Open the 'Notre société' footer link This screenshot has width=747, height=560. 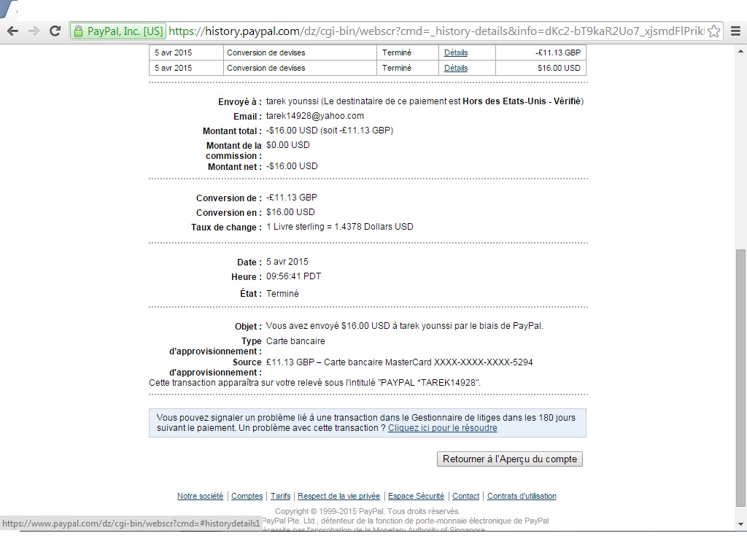200,496
